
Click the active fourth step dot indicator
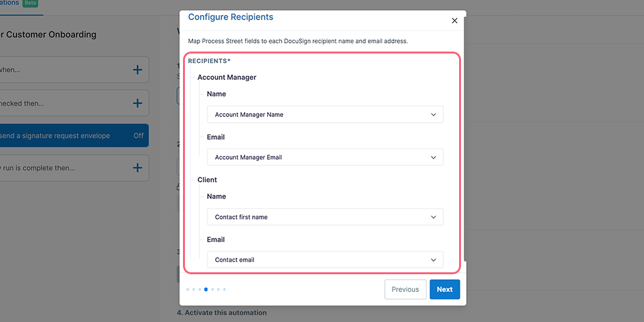206,289
